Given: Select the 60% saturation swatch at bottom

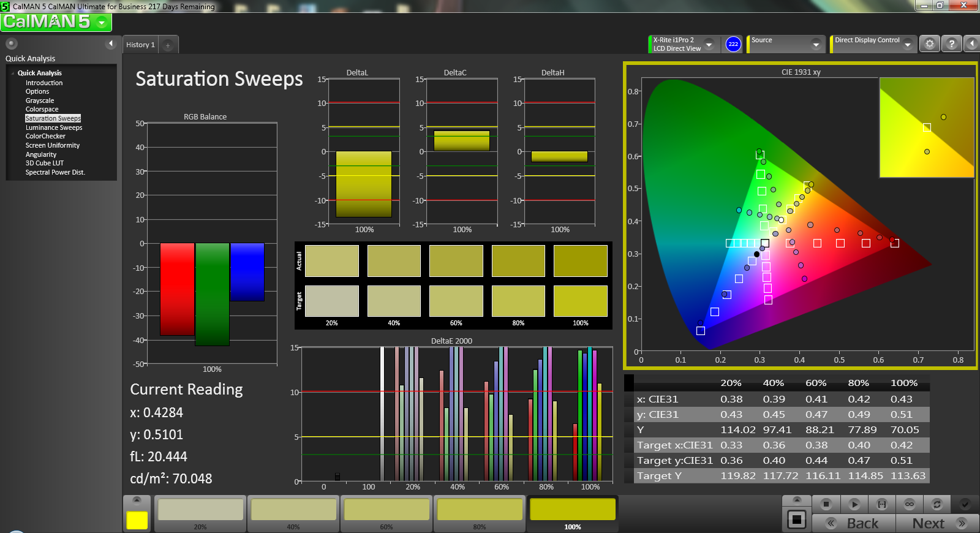Looking at the screenshot, I should coord(386,513).
